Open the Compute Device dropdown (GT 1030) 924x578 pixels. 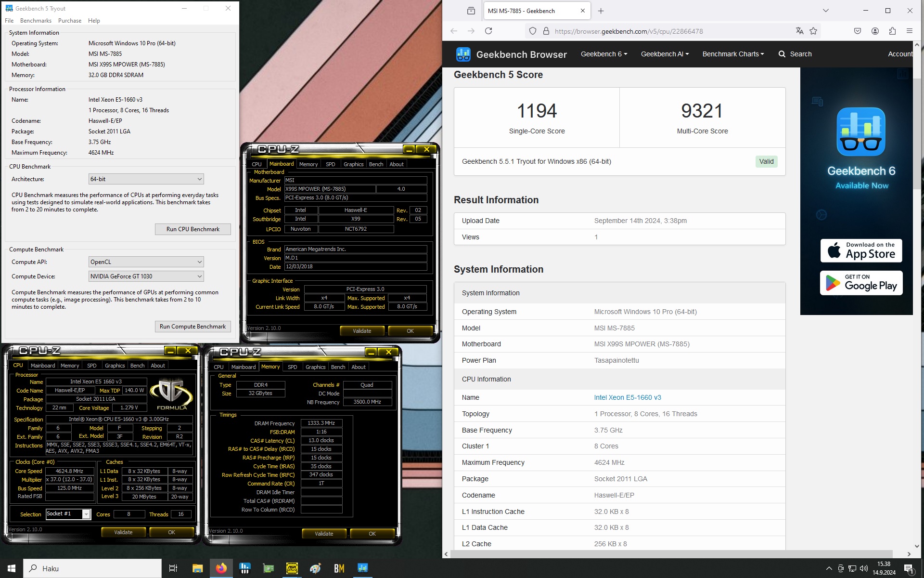click(146, 276)
